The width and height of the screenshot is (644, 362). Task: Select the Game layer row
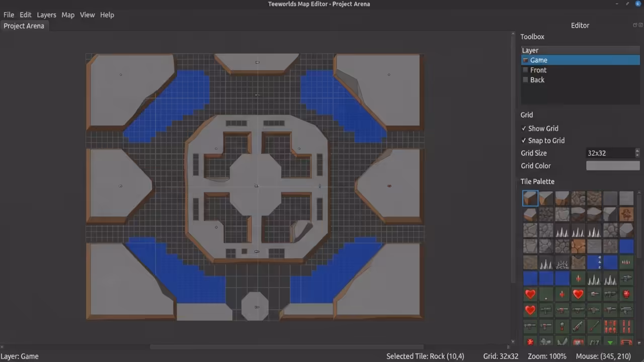(x=580, y=60)
